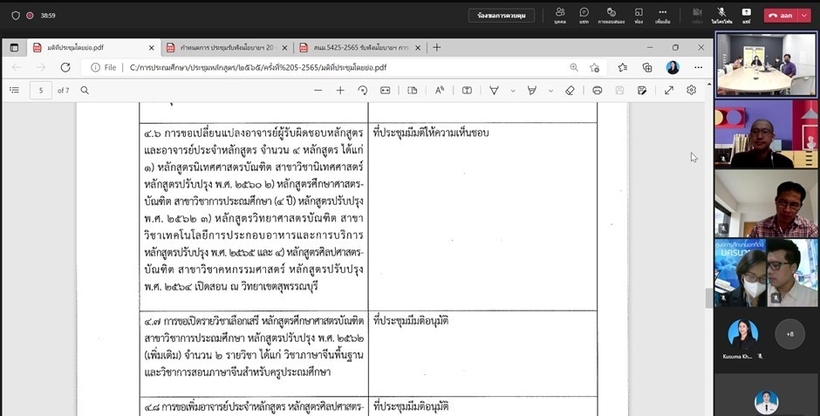Open the Teams Reactions menu
Viewport: 820px width, 416px height.
611,15
